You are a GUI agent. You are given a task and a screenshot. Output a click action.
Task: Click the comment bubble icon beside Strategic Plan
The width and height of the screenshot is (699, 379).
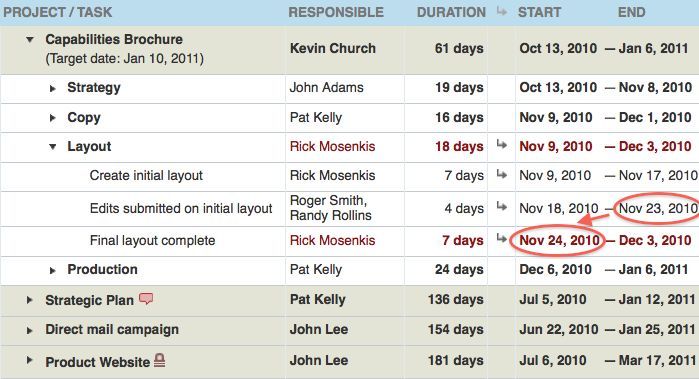146,299
